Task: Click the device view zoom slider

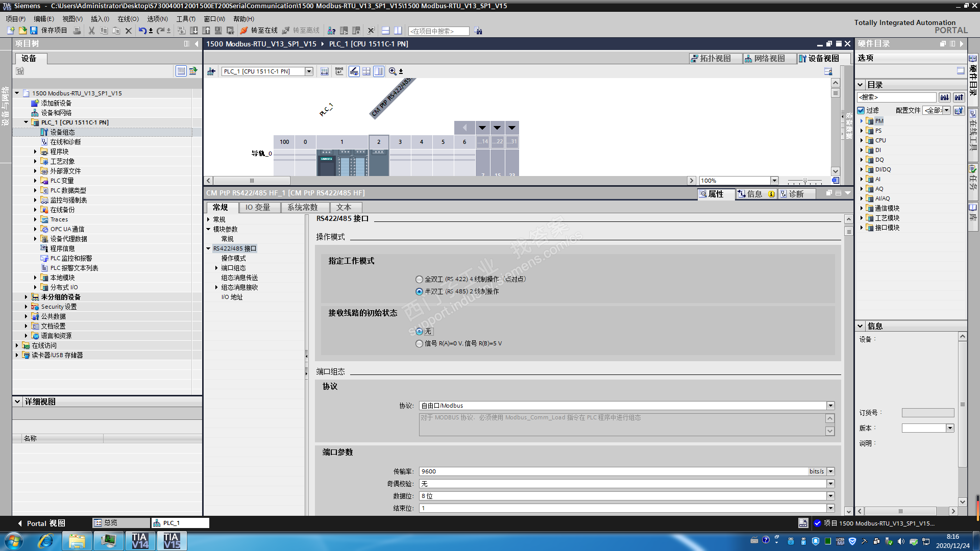Action: pyautogui.click(x=805, y=181)
